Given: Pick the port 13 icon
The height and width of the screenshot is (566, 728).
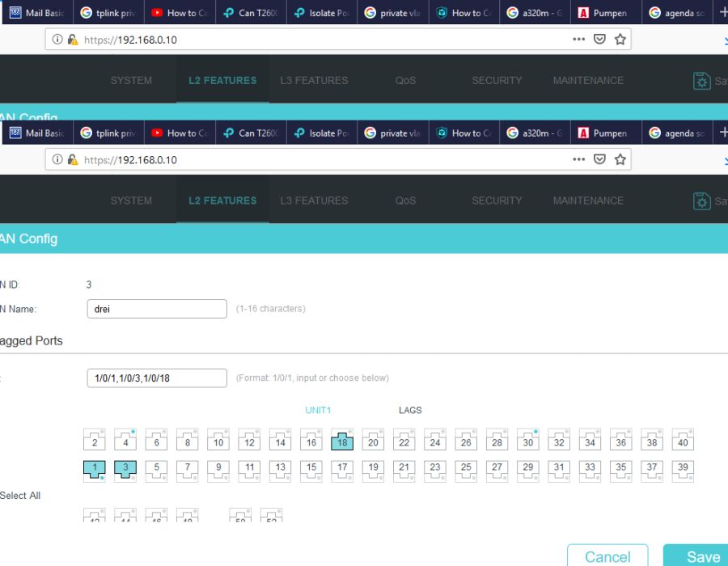Looking at the screenshot, I should (281, 471).
